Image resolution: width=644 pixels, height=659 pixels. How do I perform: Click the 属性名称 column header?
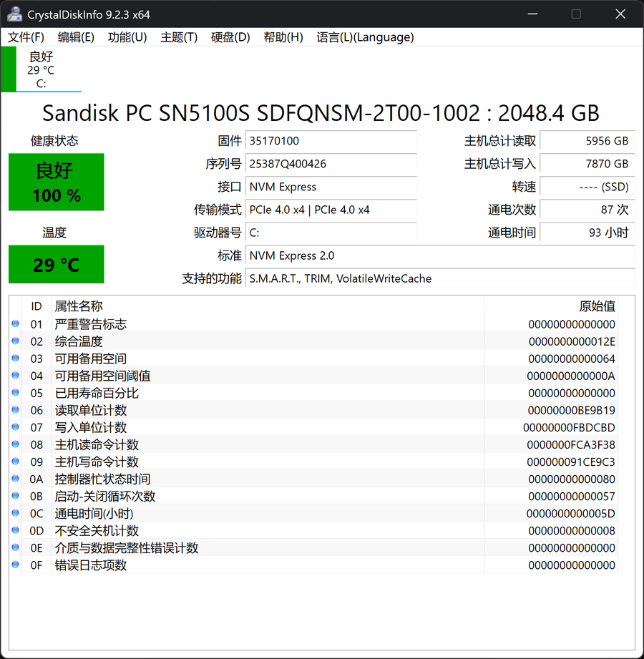point(79,306)
